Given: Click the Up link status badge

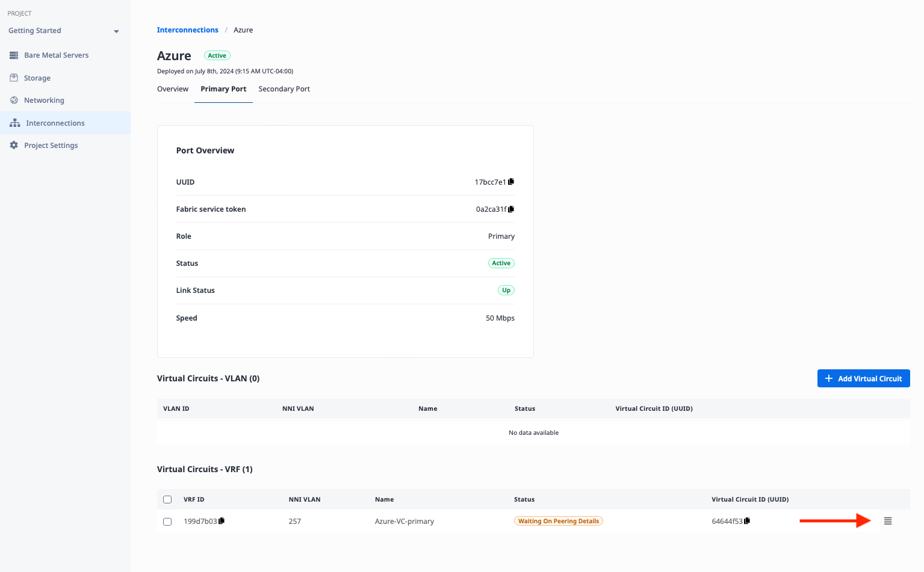Looking at the screenshot, I should coord(506,291).
